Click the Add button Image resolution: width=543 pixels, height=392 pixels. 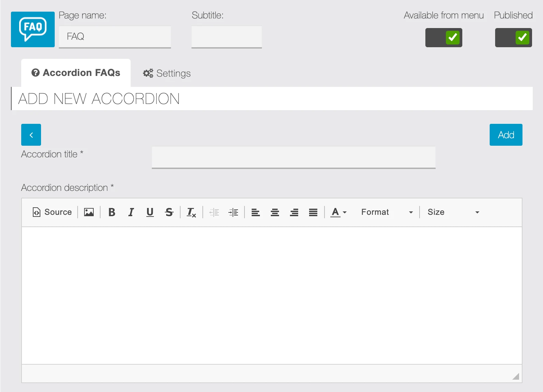tap(506, 135)
